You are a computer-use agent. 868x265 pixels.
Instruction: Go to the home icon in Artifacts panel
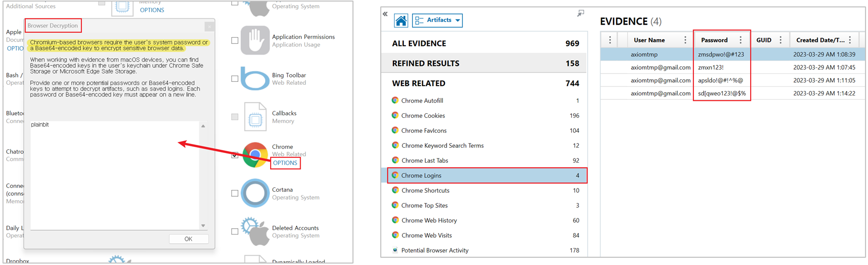tap(401, 20)
